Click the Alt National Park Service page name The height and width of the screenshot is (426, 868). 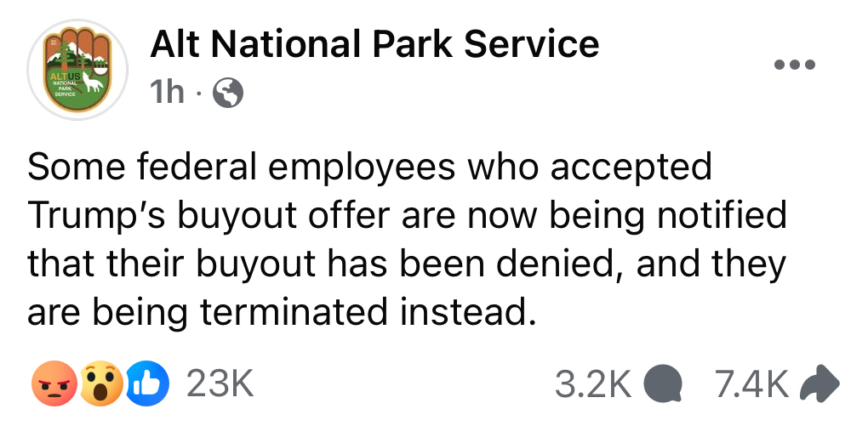coord(374,43)
